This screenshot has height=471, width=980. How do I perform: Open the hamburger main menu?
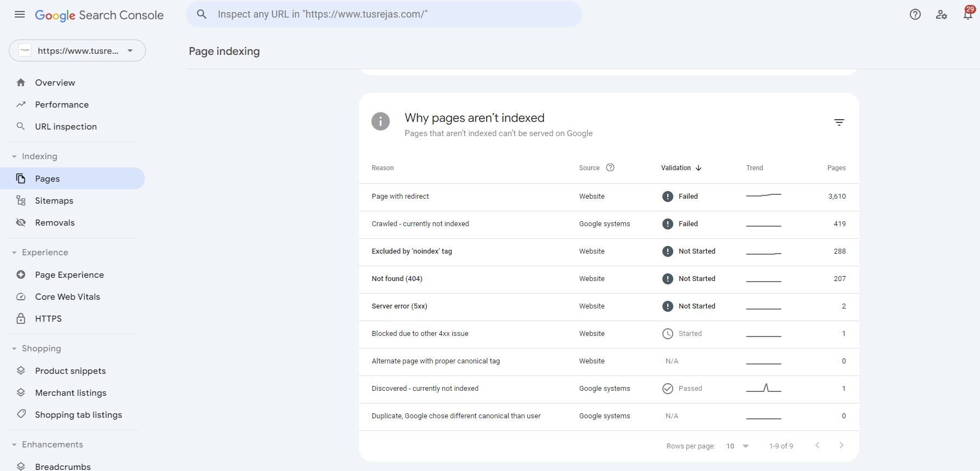20,15
